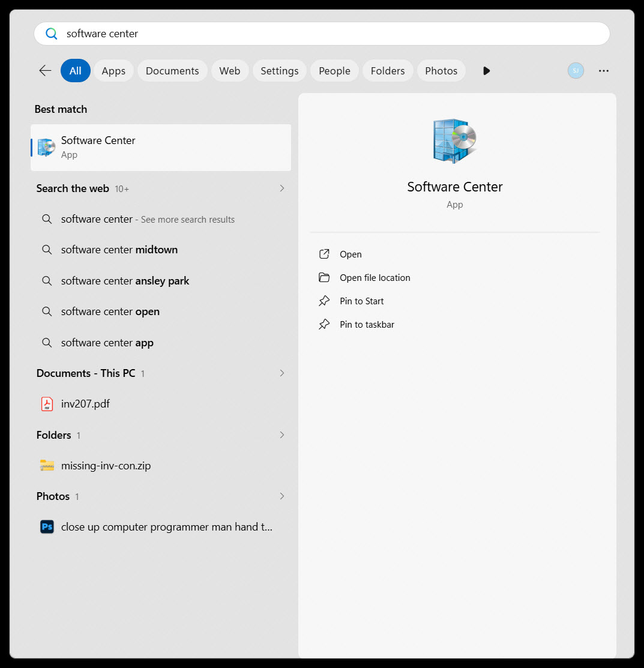Viewport: 644px width, 668px height.
Task: Click the Pin to taskbar pin icon
Action: [x=324, y=325]
